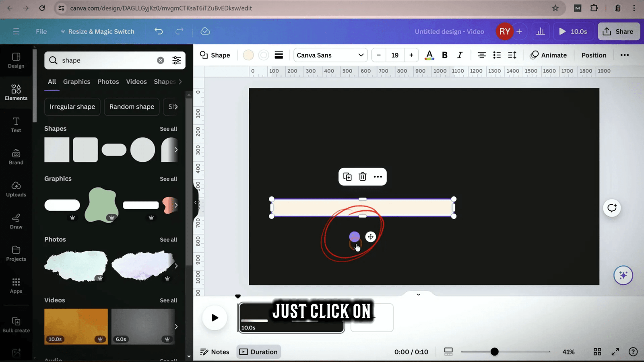Toggle bulleted list formatting

coord(497,55)
